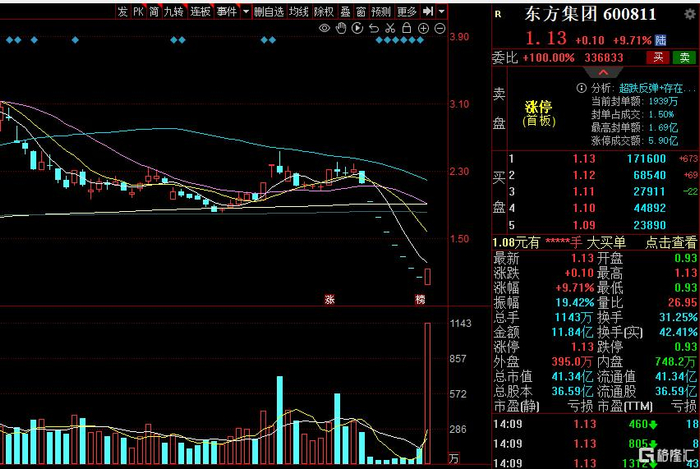Click 最高封单额 1.69亿 value
The image size is (700, 469).
click(663, 128)
